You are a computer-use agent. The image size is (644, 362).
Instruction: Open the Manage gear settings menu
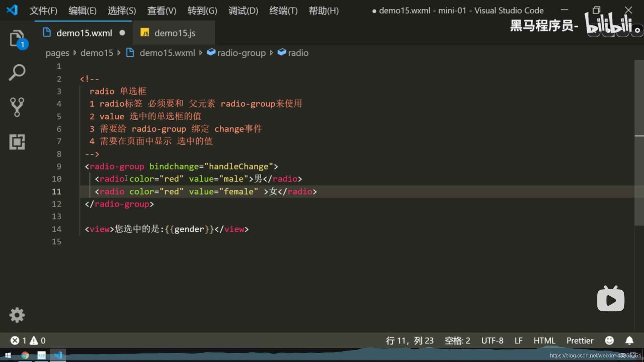[x=17, y=315]
